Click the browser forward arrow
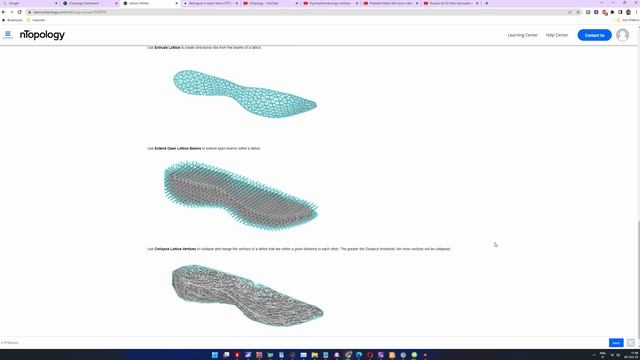The image size is (640, 360). 11,12
